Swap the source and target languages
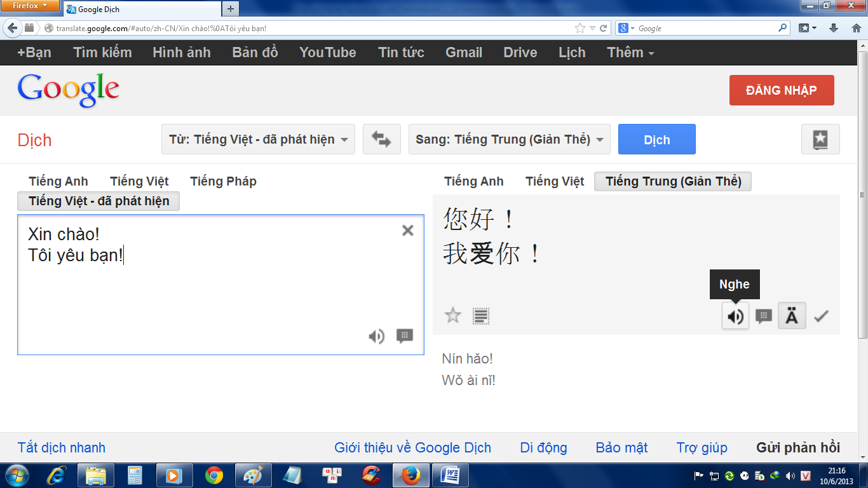 tap(381, 139)
